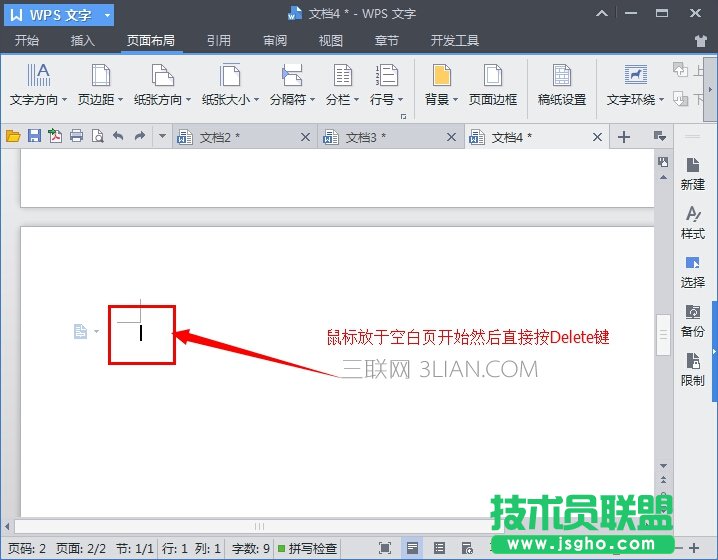
Task: Click the full screen view icon in status bar
Action: (x=385, y=548)
